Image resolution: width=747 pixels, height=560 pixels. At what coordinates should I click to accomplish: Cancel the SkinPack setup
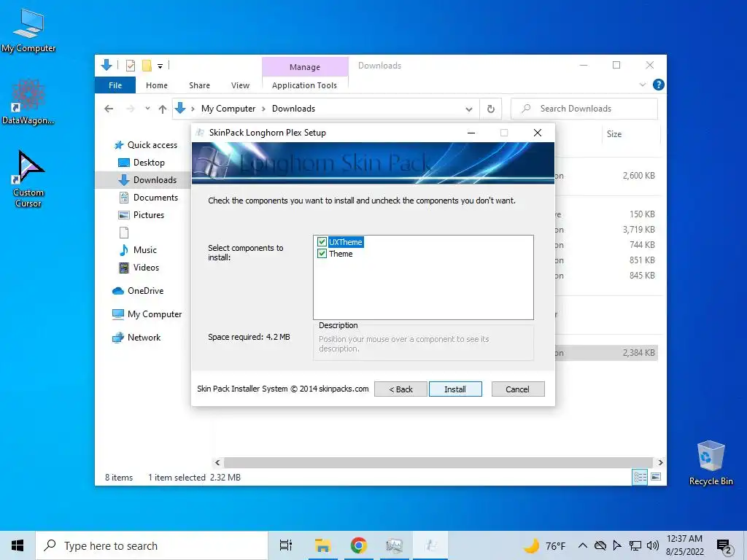(517, 389)
